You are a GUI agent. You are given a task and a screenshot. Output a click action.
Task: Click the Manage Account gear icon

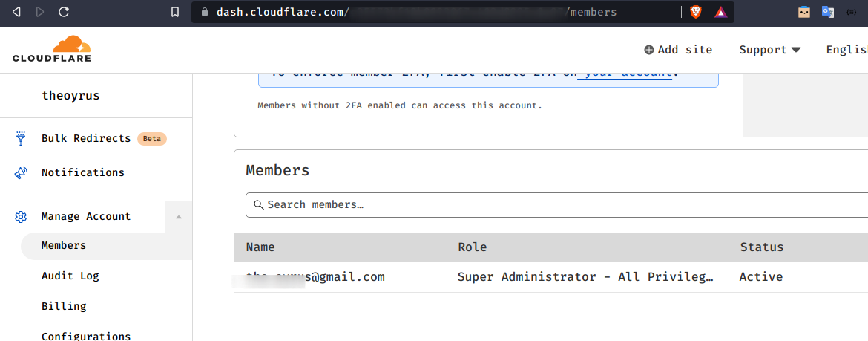tap(21, 217)
